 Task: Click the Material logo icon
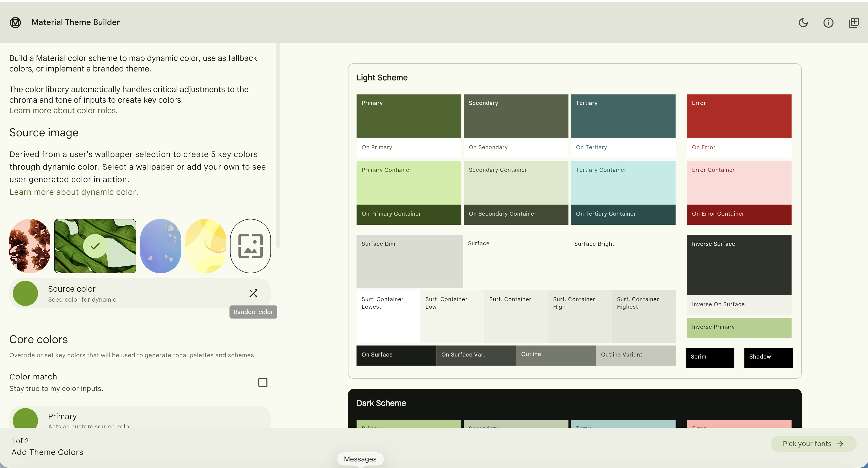coord(15,22)
